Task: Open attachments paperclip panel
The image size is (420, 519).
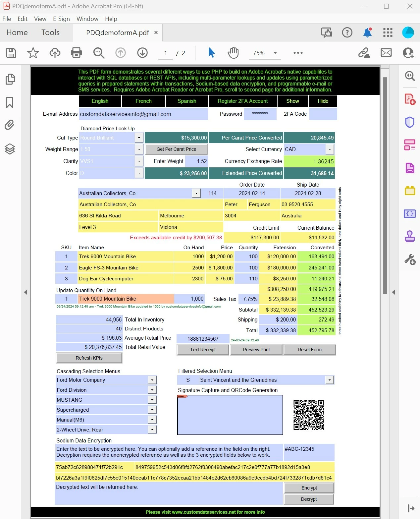Action: point(10,125)
